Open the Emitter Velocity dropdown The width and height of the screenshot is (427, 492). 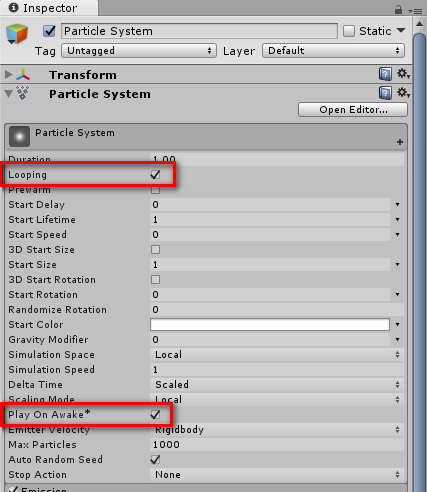(x=277, y=429)
